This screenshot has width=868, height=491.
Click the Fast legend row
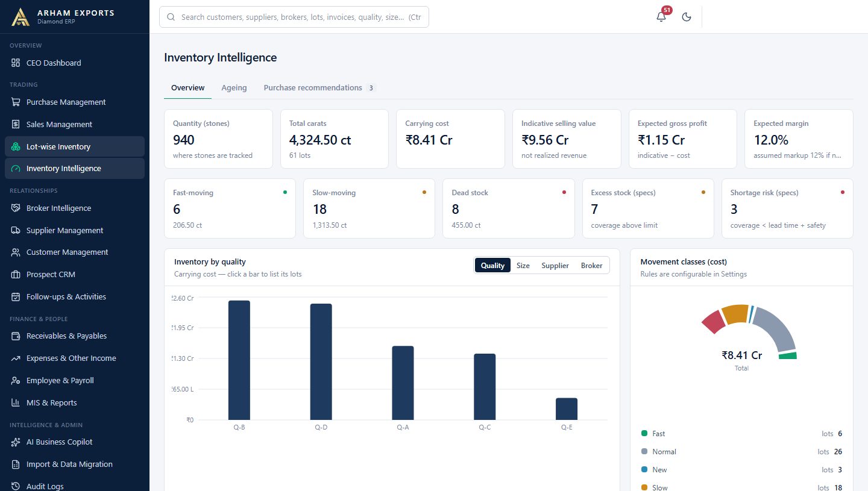tap(741, 434)
